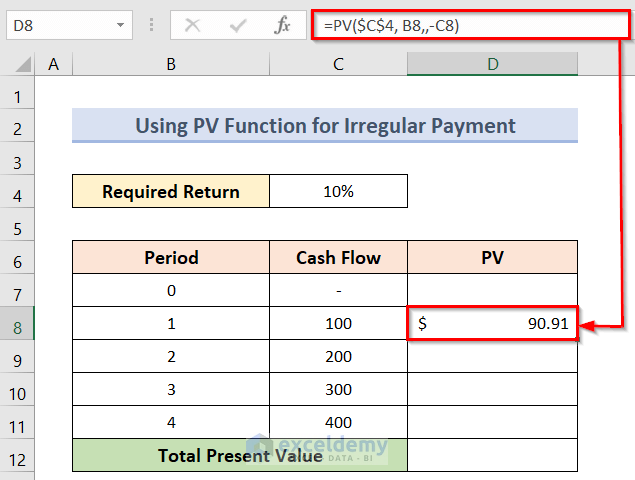Select the Total Present Value cell
This screenshot has width=635, height=480.
pyautogui.click(x=240, y=455)
